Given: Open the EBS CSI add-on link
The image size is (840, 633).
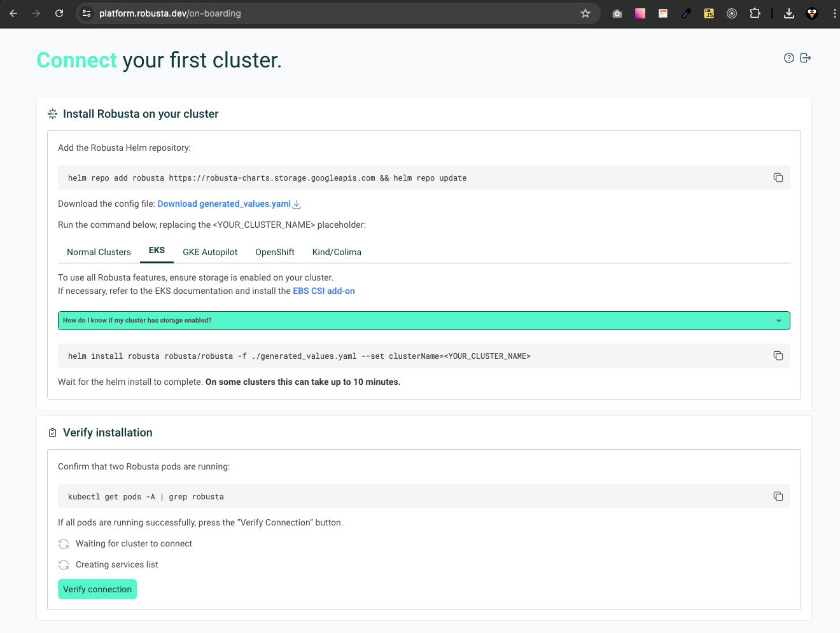Looking at the screenshot, I should tap(324, 291).
